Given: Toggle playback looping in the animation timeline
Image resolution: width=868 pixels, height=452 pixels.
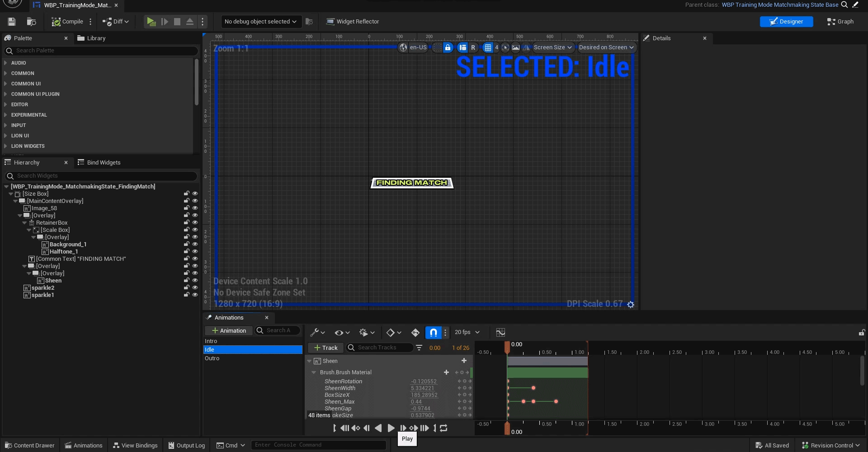Looking at the screenshot, I should tap(443, 428).
